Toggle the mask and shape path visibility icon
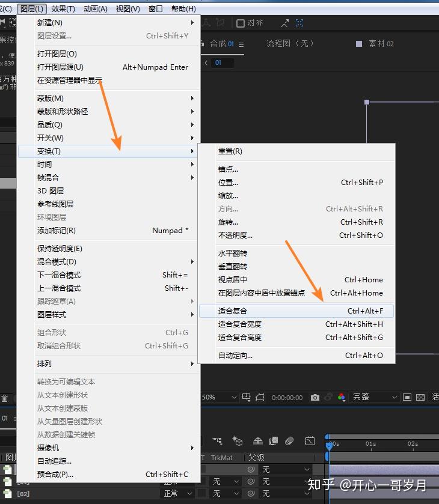 tap(260, 397)
